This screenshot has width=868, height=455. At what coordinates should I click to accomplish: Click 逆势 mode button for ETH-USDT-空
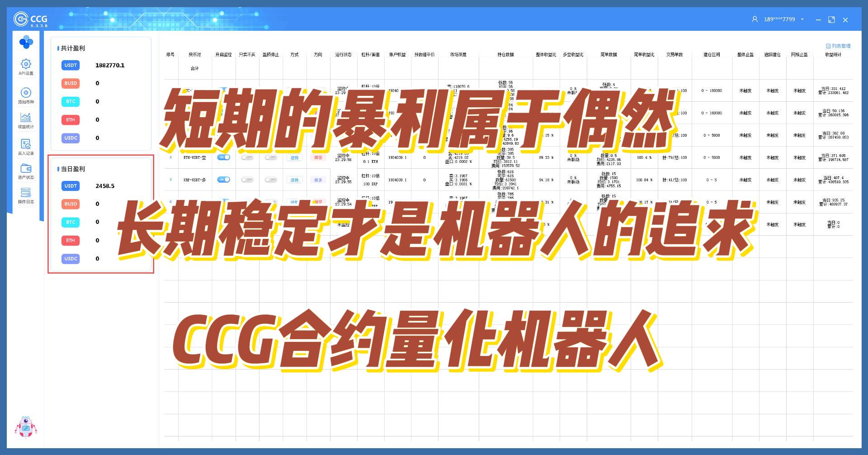point(295,157)
